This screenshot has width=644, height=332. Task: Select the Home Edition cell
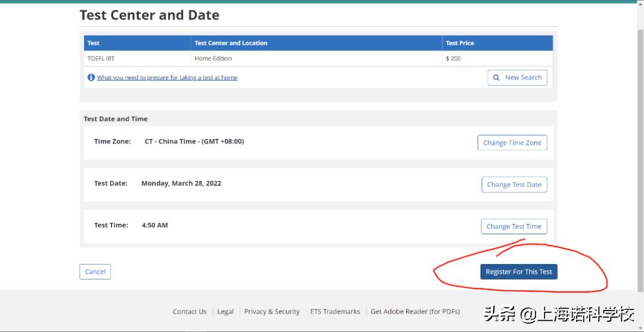317,58
